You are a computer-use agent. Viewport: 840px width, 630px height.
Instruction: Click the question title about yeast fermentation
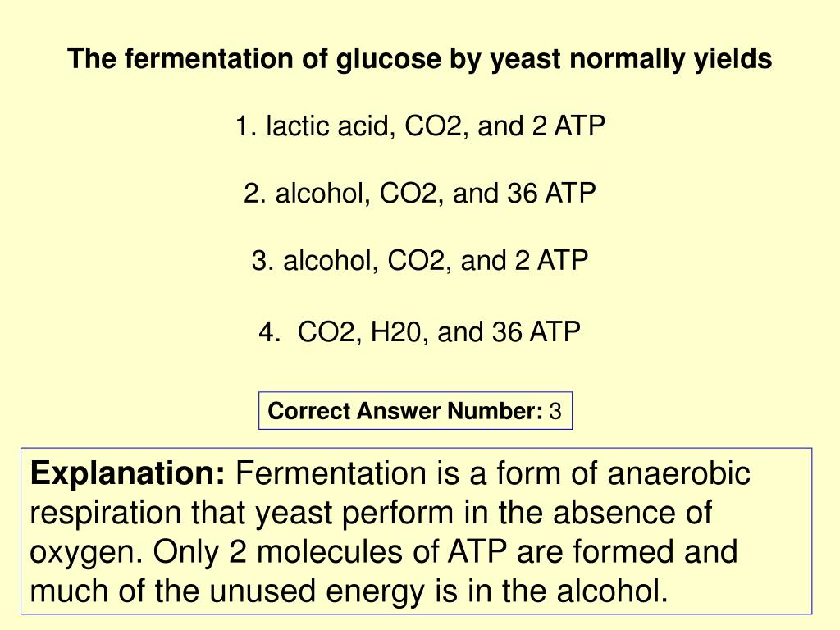pos(420,59)
